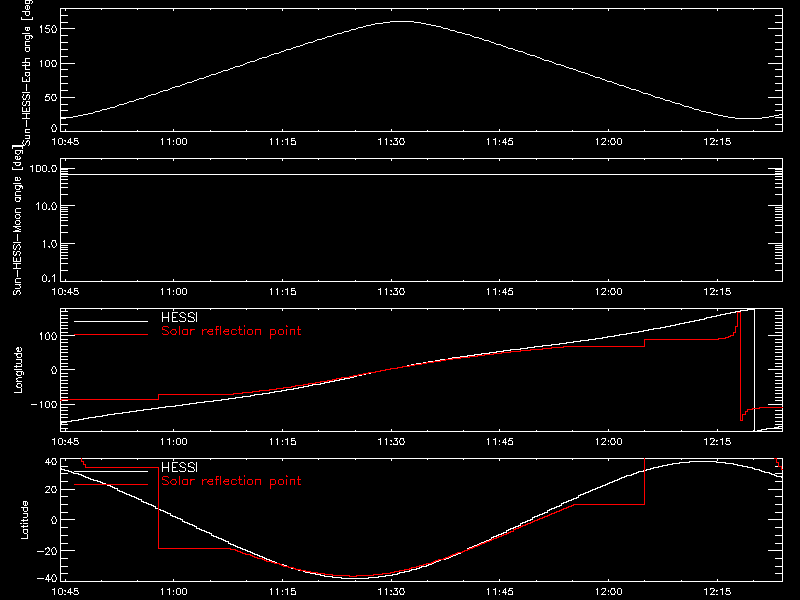This screenshot has height=600, width=800.
Task: Click white HESSI legend line in Longitude plot
Action: (111, 321)
